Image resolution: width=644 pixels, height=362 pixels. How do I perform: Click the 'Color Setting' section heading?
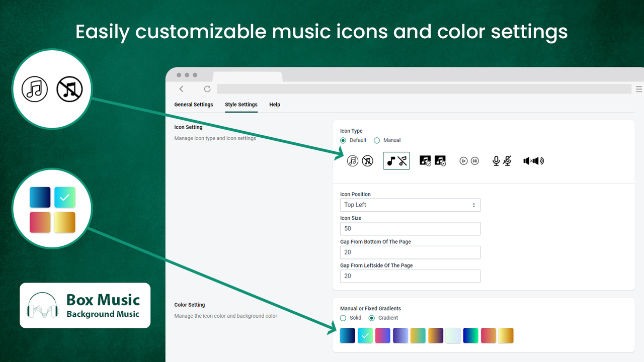(x=190, y=305)
